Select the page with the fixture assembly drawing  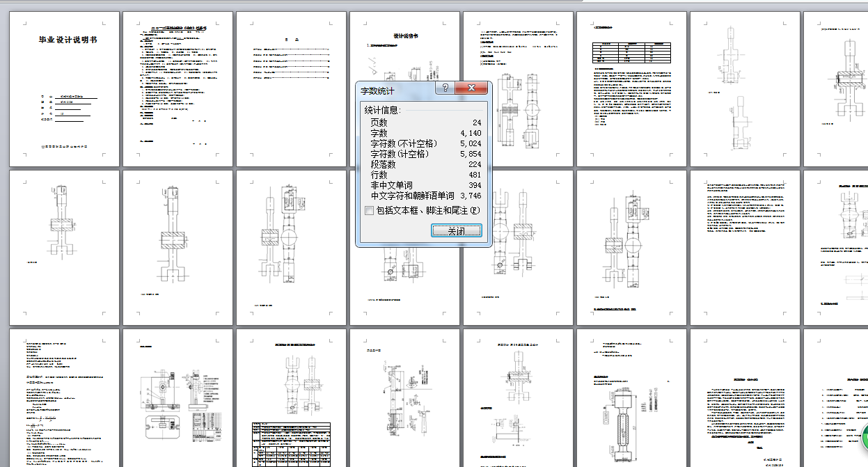(177, 398)
